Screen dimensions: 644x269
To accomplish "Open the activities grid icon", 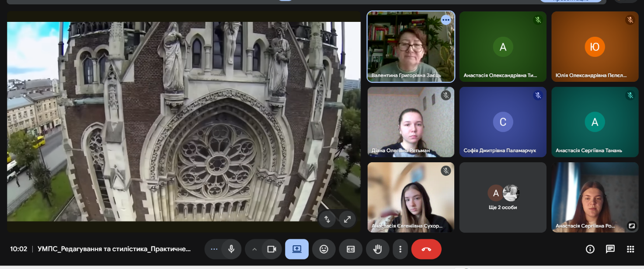I will point(630,249).
